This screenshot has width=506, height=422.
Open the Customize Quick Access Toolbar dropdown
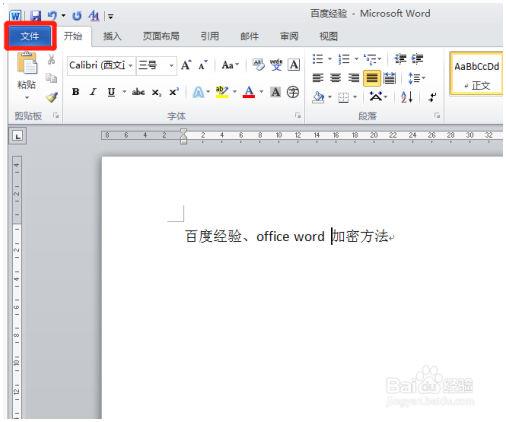(x=111, y=16)
